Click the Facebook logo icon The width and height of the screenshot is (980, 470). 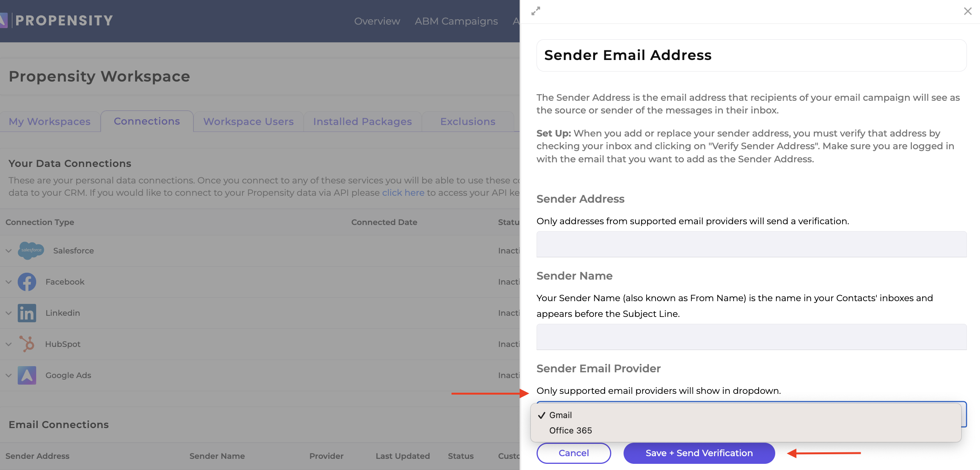27,282
